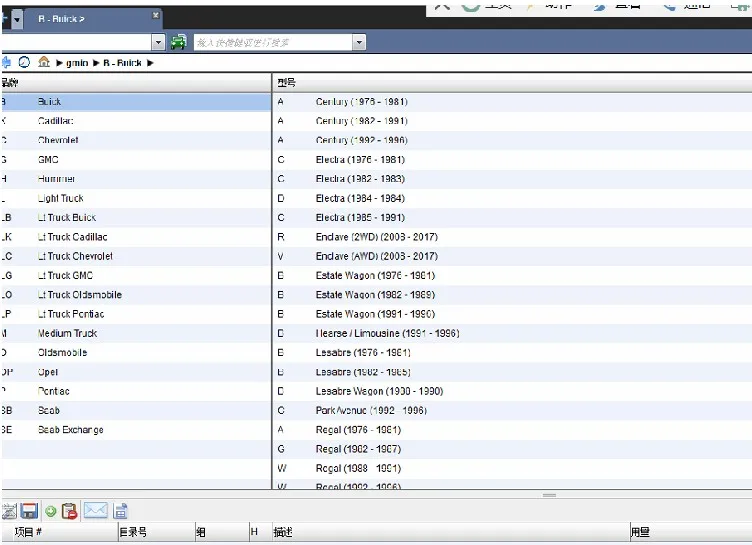Close the B - Buick tab
752x545 pixels.
click(x=155, y=15)
